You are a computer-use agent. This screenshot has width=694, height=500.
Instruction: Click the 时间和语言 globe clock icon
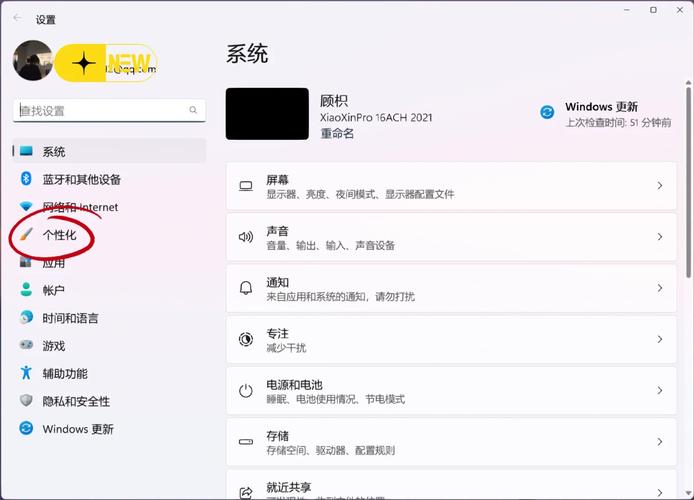[26, 317]
